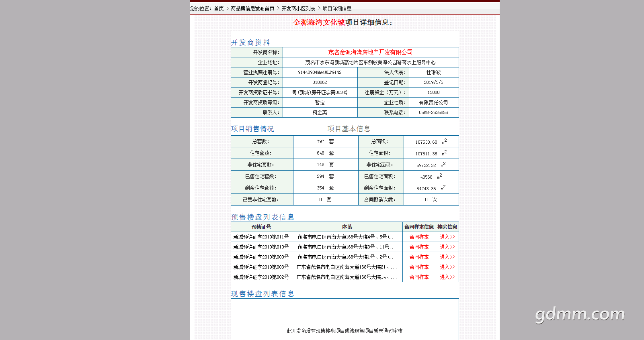
Task: Click address 大院4号、5号 row
Action: point(347,237)
